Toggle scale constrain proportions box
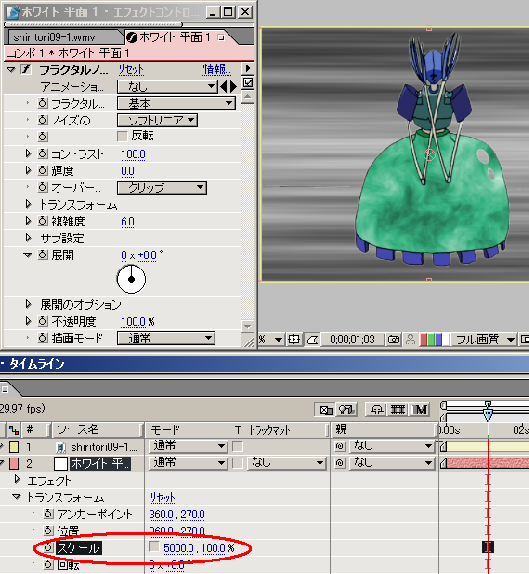Viewport: 529px width, 574px height. [x=154, y=547]
